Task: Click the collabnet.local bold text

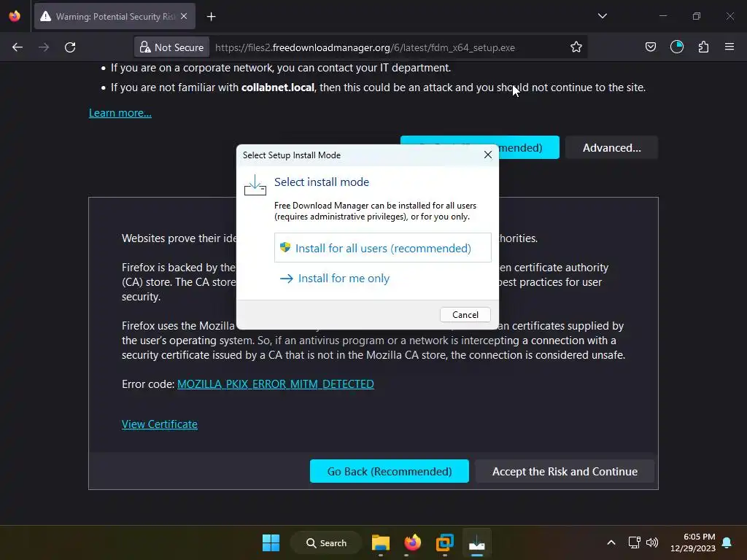Action: 278,87
